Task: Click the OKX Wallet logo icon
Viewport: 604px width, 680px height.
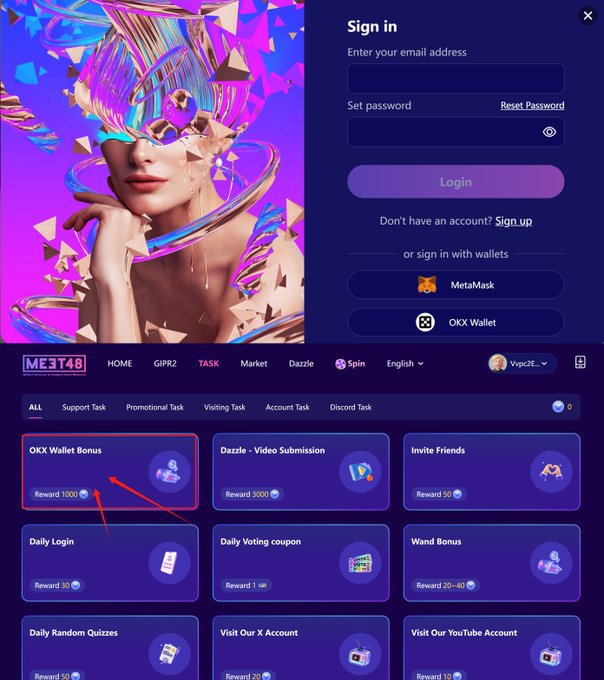Action: coord(425,322)
